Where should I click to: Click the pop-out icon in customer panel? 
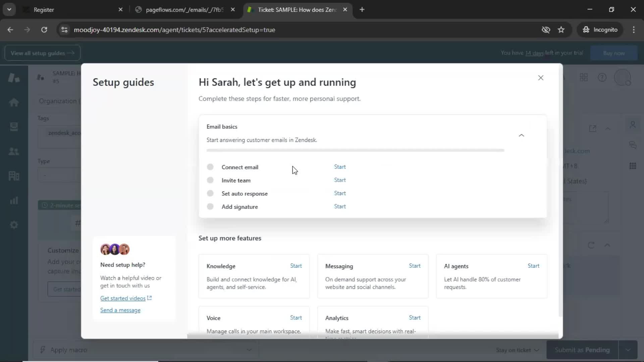[592, 128]
